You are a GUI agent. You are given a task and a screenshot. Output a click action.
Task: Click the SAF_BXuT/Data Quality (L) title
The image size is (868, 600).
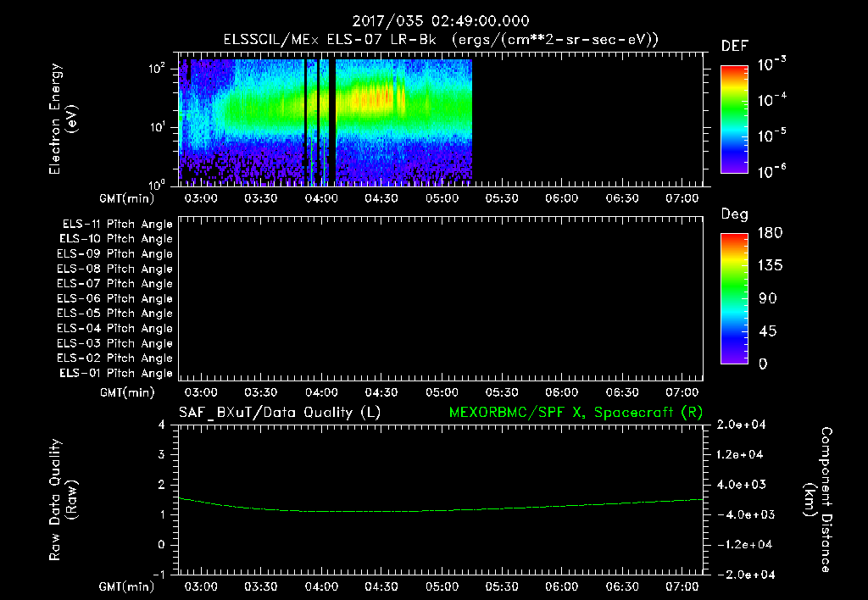click(280, 413)
